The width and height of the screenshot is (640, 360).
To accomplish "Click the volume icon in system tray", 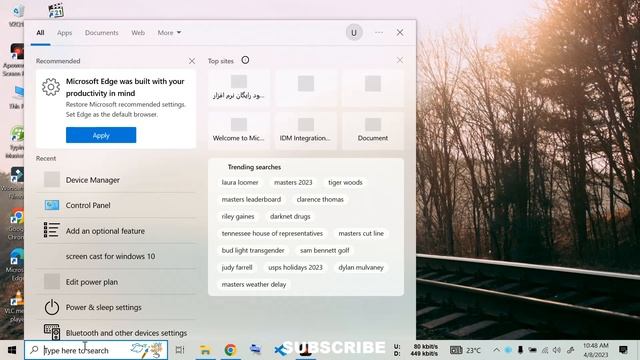I will [x=557, y=350].
